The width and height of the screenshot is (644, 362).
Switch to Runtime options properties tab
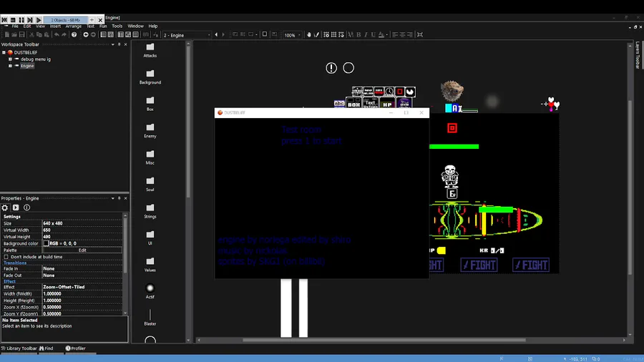click(x=16, y=207)
